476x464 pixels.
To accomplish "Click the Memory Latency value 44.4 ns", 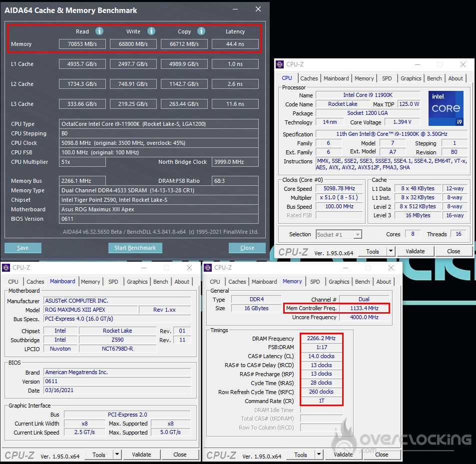I will (x=235, y=44).
